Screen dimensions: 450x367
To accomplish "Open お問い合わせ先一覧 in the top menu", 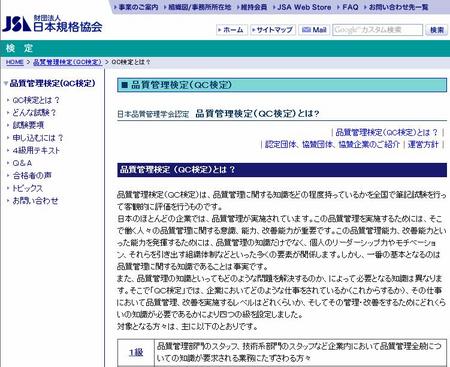I will (x=396, y=7).
